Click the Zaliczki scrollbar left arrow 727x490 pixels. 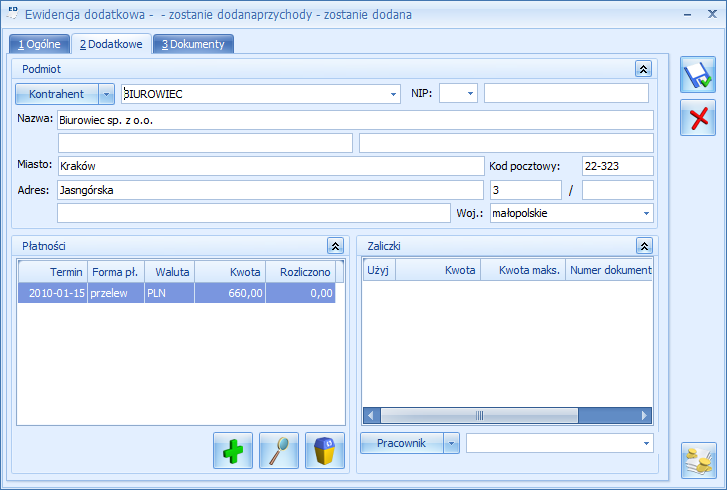tap(371, 415)
